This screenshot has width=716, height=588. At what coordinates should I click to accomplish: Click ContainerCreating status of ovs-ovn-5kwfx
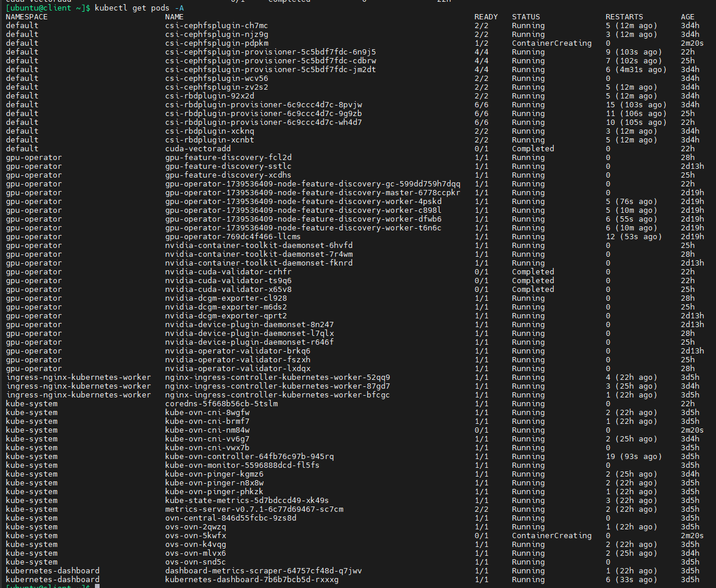point(552,536)
